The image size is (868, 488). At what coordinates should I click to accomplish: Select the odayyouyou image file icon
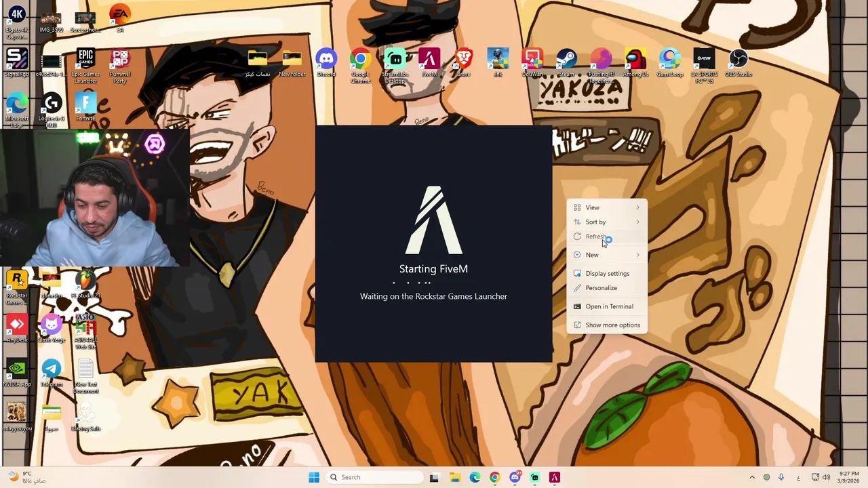16,417
